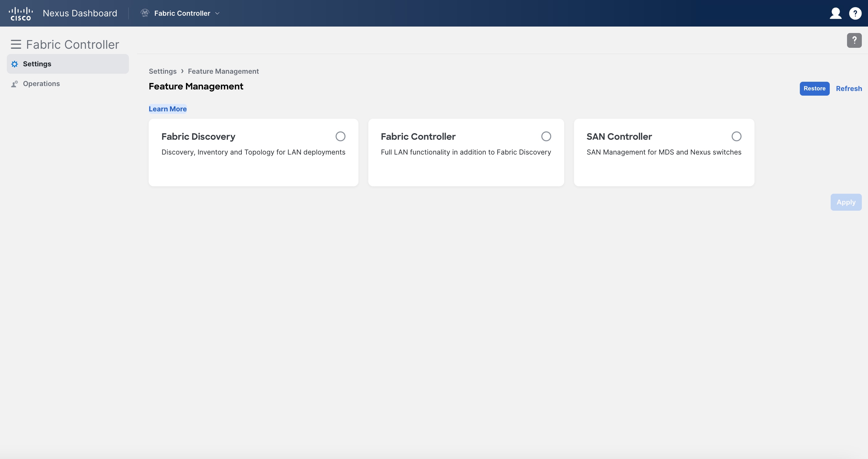Image resolution: width=868 pixels, height=459 pixels.
Task: Open the user profile icon
Action: point(835,13)
